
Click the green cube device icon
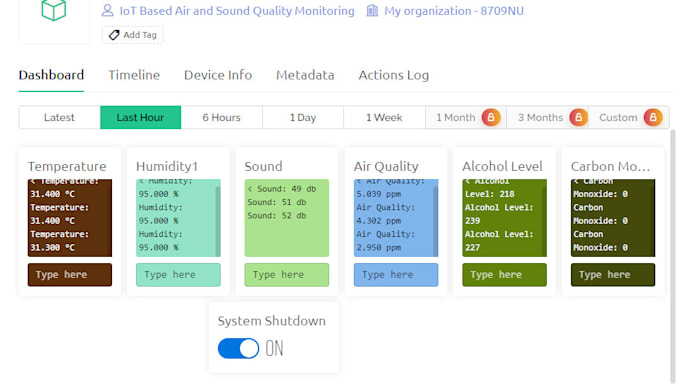click(54, 10)
